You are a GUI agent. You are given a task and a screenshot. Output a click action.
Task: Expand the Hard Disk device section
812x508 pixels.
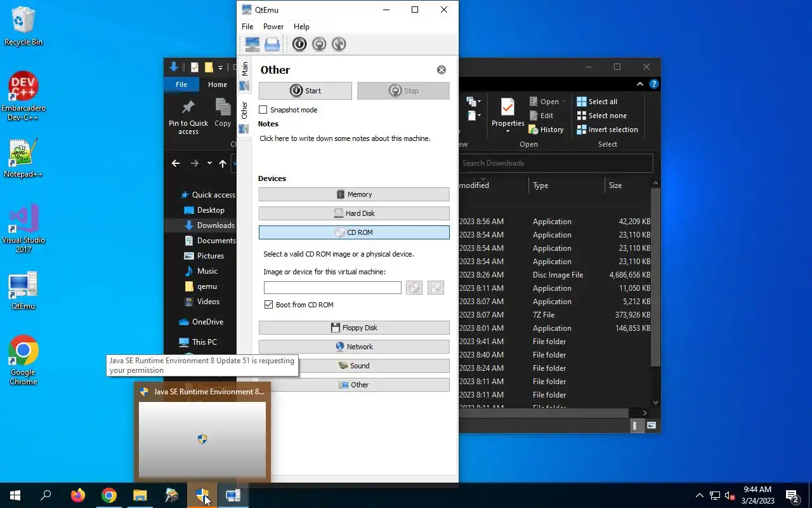(354, 213)
